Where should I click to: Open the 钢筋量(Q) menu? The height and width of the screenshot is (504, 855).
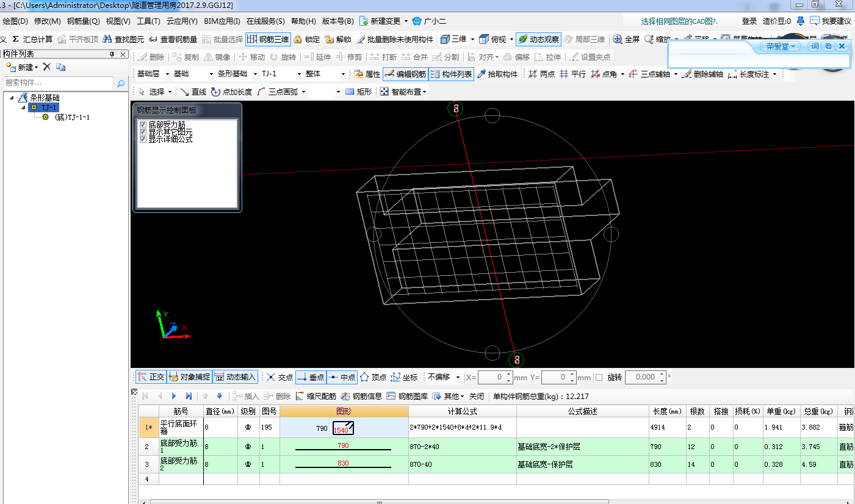83,21
